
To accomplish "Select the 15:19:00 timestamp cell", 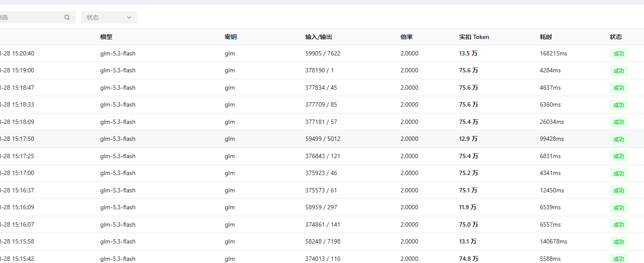I will coord(17,70).
